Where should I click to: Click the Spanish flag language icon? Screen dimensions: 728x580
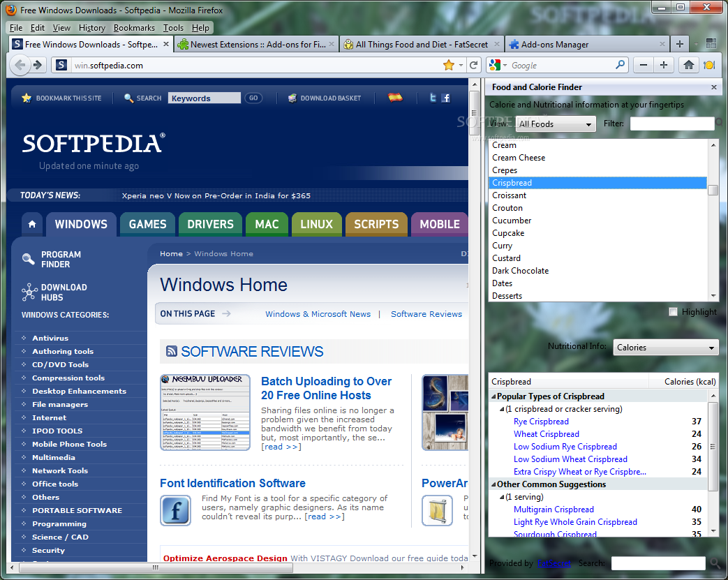click(395, 97)
